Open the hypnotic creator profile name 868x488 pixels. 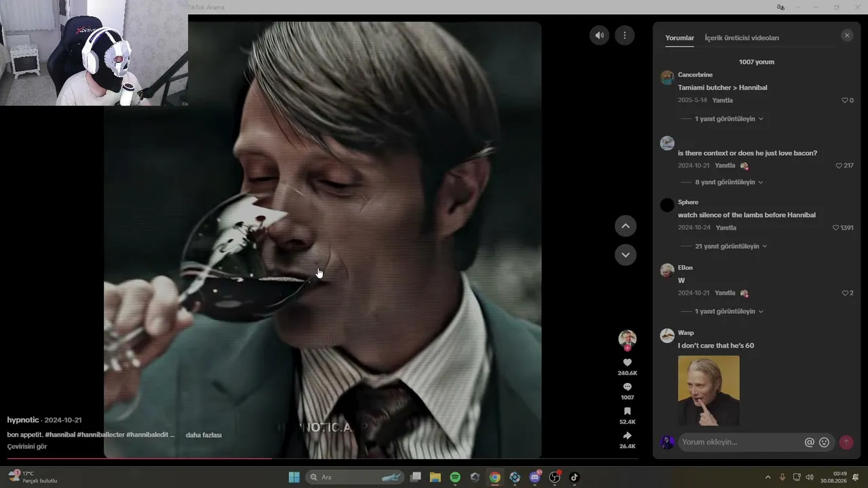[23, 420]
